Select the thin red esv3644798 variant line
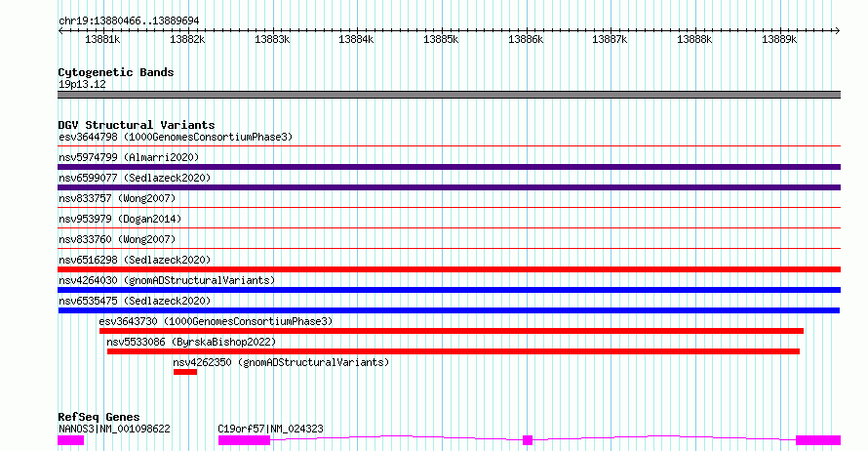Viewport: 868px width, 451px height. 449,146
